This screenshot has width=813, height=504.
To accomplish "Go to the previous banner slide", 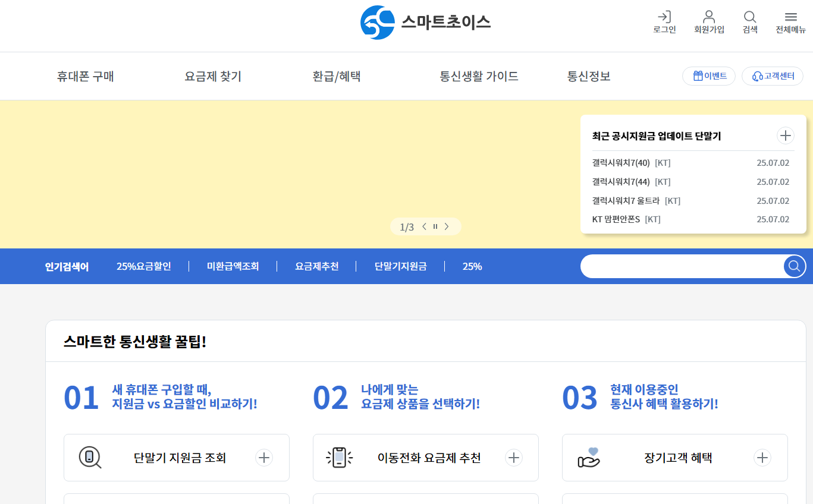I will tap(424, 226).
